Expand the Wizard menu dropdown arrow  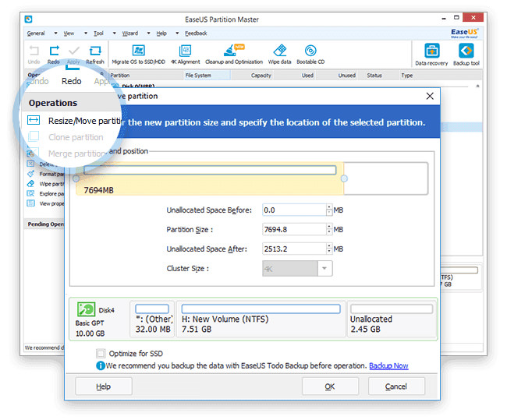click(x=148, y=33)
